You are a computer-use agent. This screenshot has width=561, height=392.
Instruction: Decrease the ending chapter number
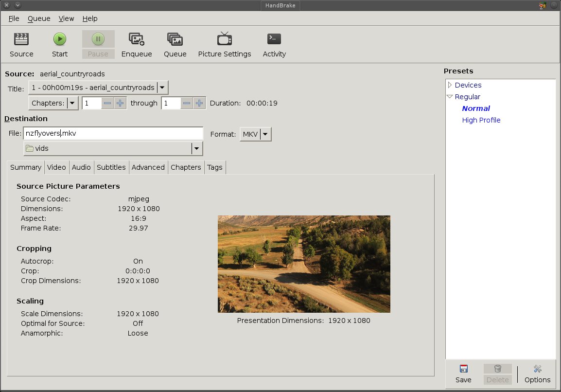pyautogui.click(x=187, y=103)
